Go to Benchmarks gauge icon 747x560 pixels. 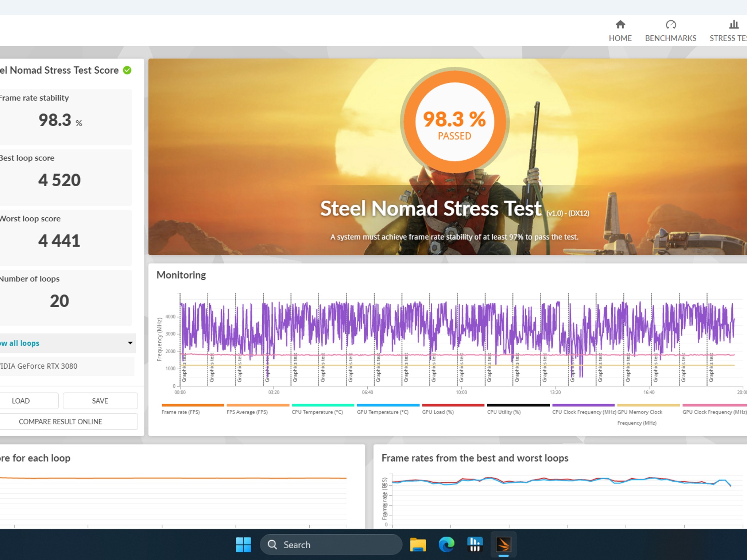pyautogui.click(x=671, y=24)
